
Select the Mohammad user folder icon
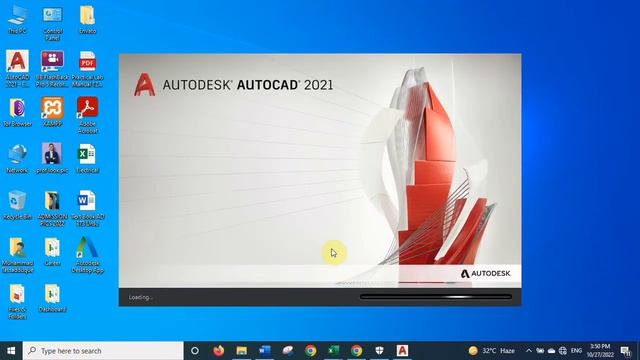pos(17,255)
